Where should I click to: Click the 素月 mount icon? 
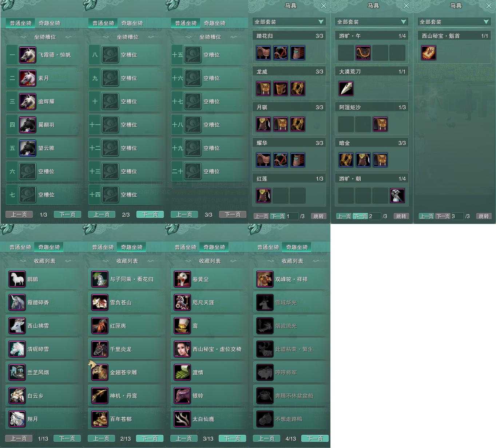click(28, 78)
